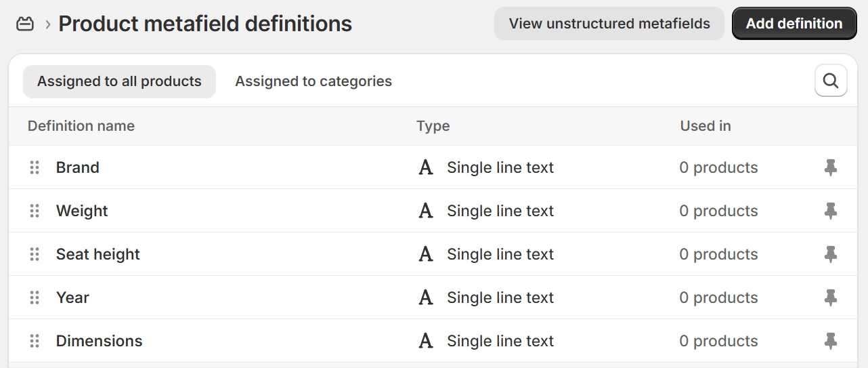Click the drag handle beside Brand
The width and height of the screenshot is (868, 368).
pyautogui.click(x=35, y=167)
